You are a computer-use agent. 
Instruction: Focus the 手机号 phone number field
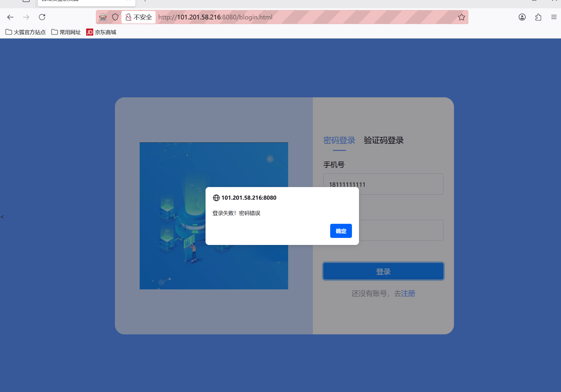click(x=383, y=184)
